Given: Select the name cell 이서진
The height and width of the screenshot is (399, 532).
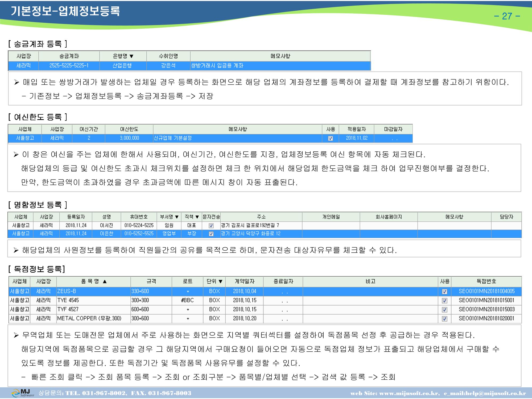Looking at the screenshot, I should point(106,226).
